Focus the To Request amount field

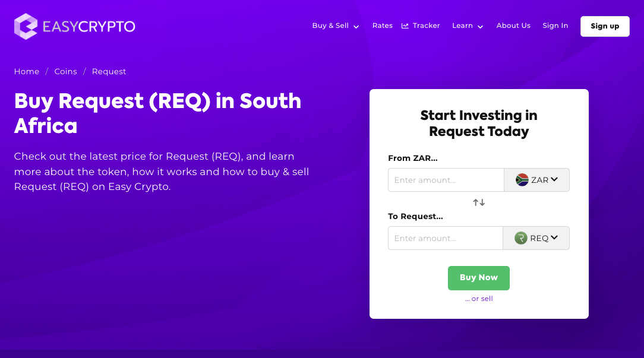pyautogui.click(x=446, y=238)
